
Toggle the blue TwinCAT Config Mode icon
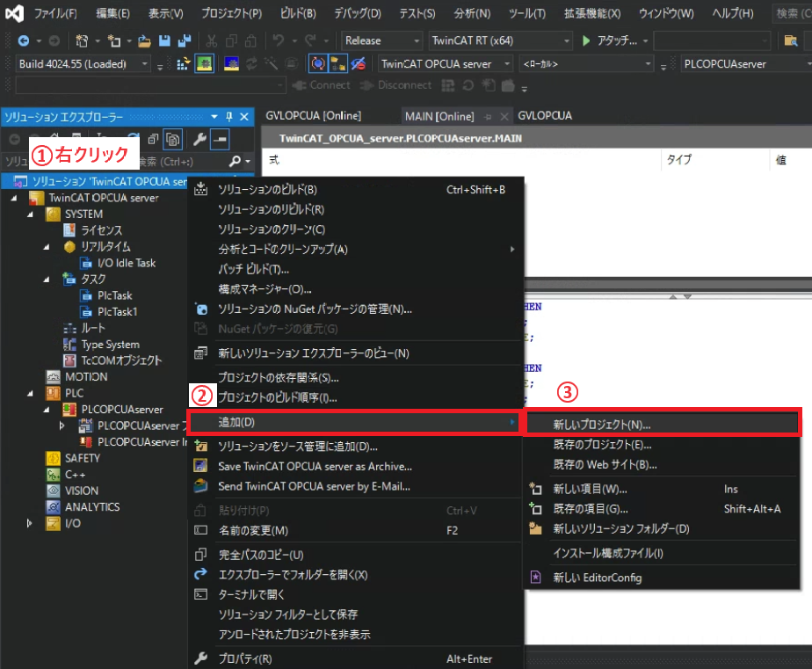[231, 64]
